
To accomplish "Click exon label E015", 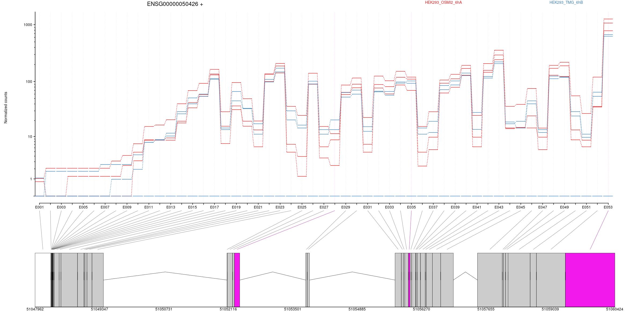I will point(192,207).
